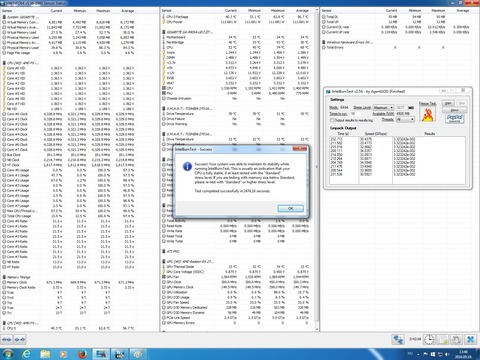Image resolution: width=480 pixels, height=360 pixels.
Task: Select the Current DL rate row
Action: tap(396, 27)
